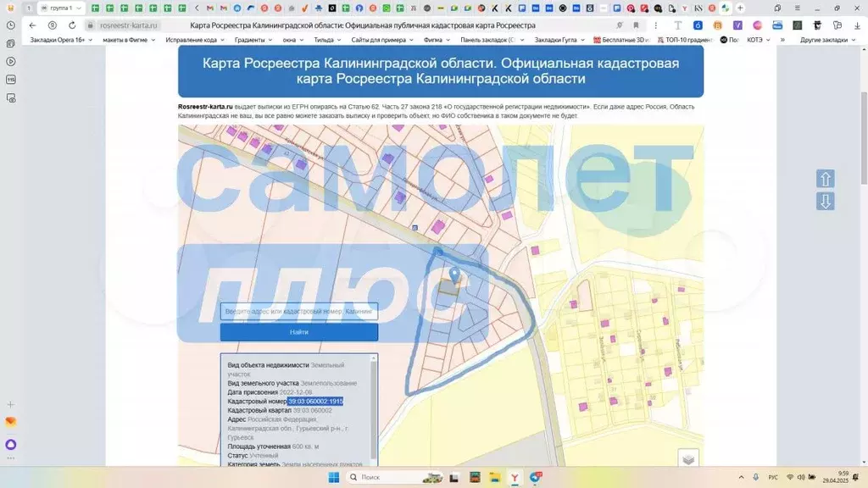Image resolution: width=868 pixels, height=488 pixels.
Task: Click the rosreestr-karta.ru address bar URL
Action: 129,25
